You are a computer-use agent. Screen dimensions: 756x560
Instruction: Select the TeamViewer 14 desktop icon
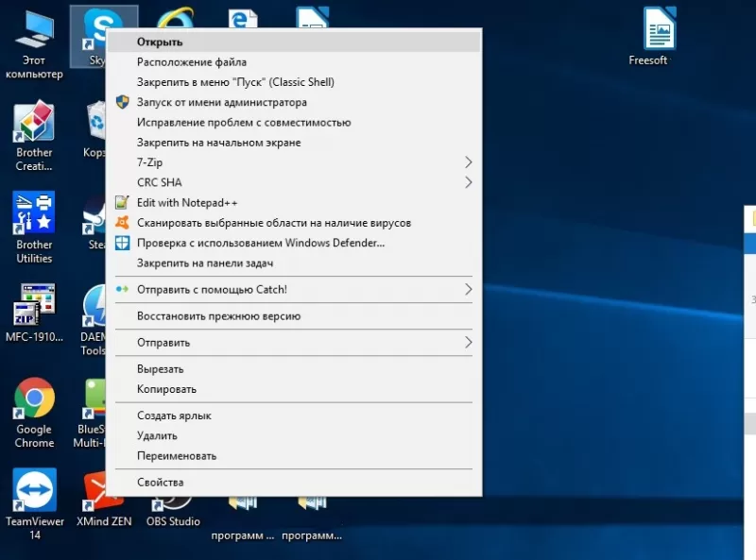[34, 491]
